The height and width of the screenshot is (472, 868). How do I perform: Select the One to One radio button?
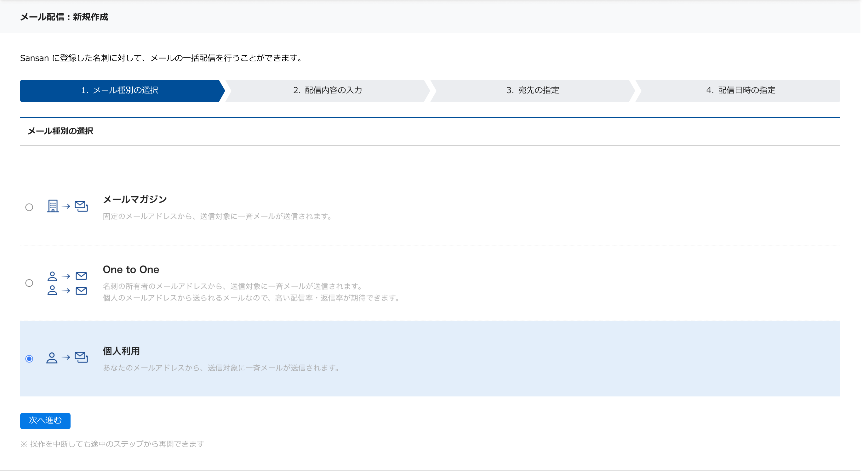(29, 283)
